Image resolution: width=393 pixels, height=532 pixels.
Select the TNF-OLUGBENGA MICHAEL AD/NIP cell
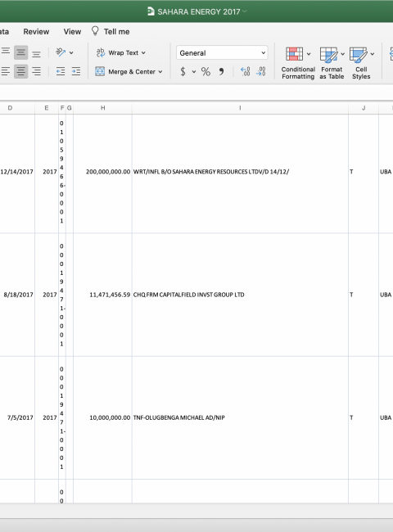point(240,417)
